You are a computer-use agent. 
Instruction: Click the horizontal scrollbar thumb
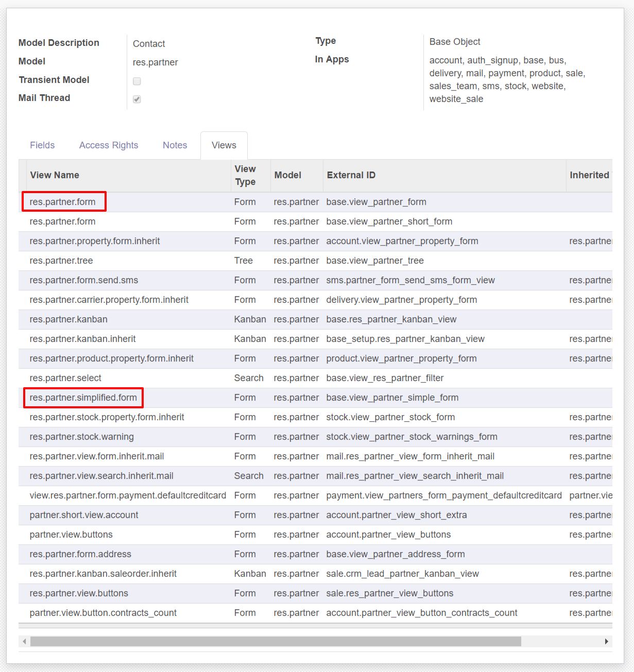276,641
